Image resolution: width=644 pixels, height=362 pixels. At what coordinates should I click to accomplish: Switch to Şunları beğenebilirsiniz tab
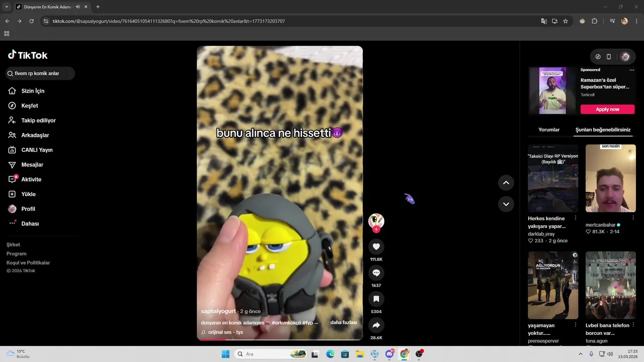tap(603, 130)
